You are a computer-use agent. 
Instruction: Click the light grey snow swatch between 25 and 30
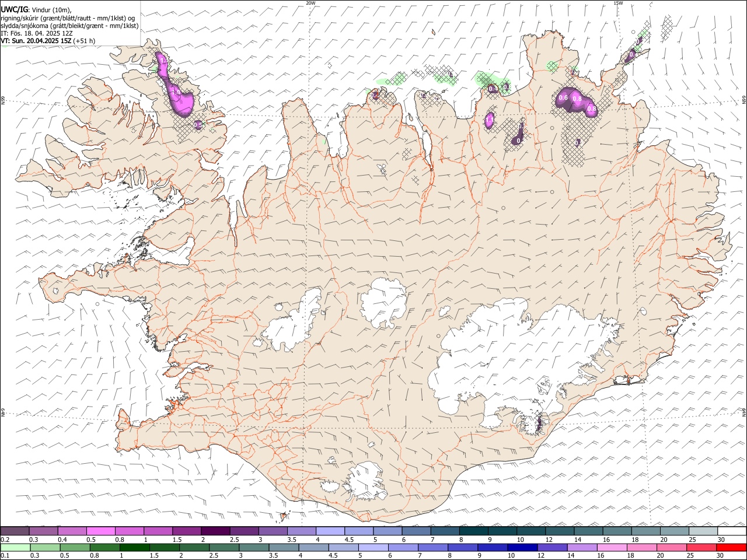[x=703, y=531]
